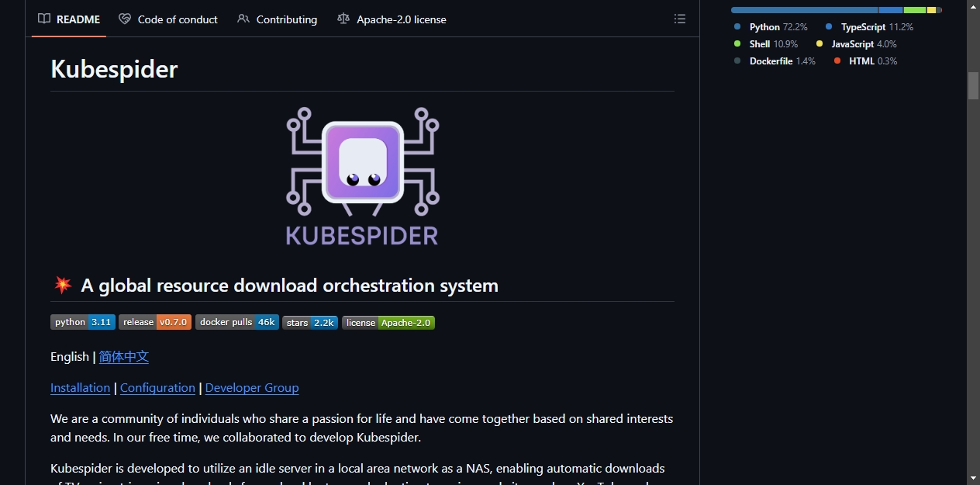Click the license scales icon

click(343, 19)
